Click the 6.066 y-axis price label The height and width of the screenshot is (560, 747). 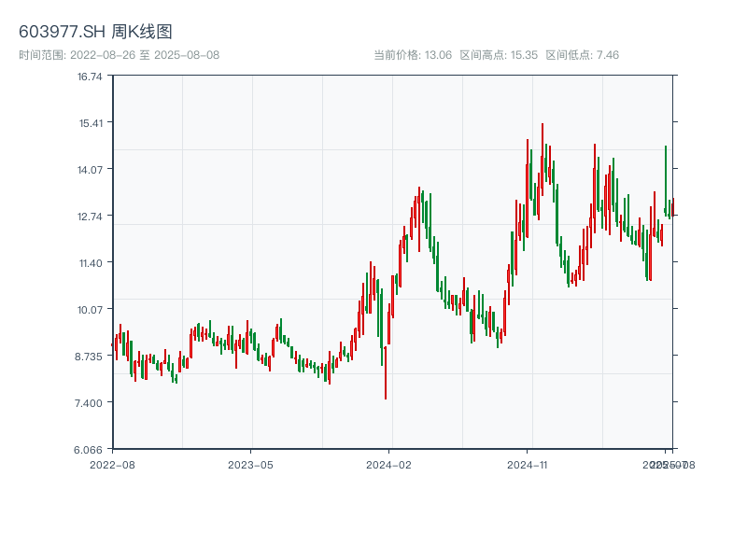click(x=90, y=450)
